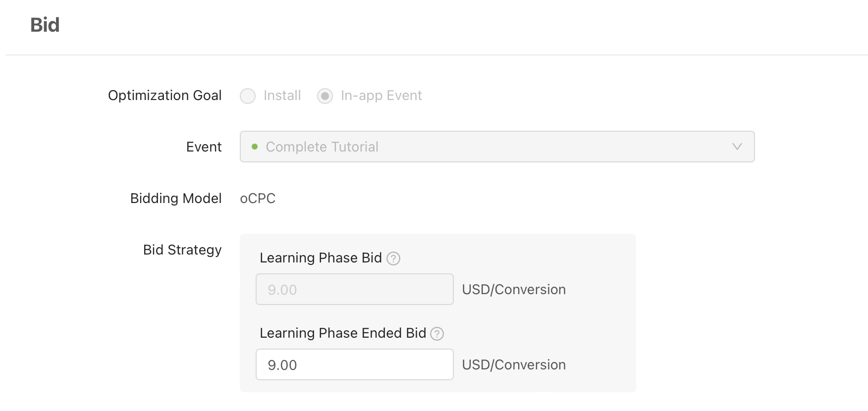Click the Learning Phase Ended Bid label
868x411 pixels.
point(343,333)
